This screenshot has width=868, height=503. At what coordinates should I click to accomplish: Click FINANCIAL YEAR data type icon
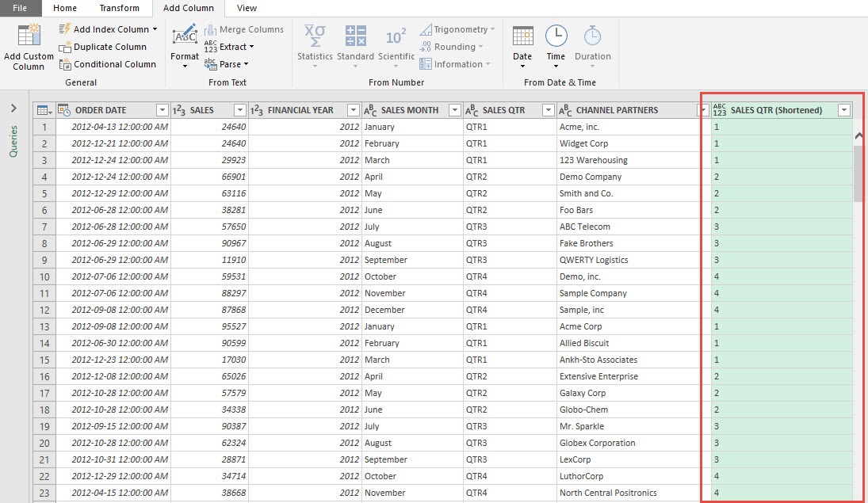tap(257, 110)
